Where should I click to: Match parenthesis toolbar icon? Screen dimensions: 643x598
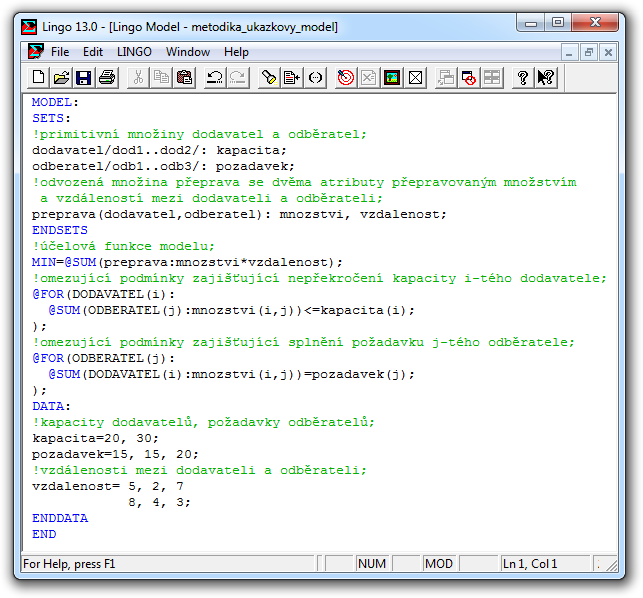315,78
